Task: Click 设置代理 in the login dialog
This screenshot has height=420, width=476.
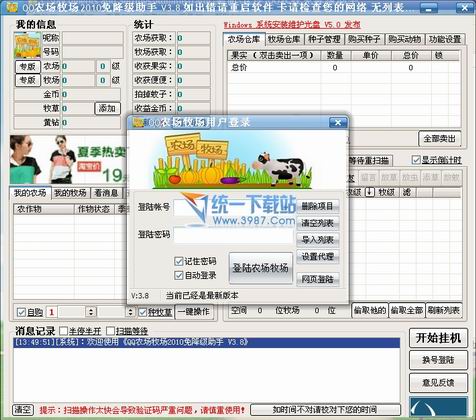Action: point(317,256)
